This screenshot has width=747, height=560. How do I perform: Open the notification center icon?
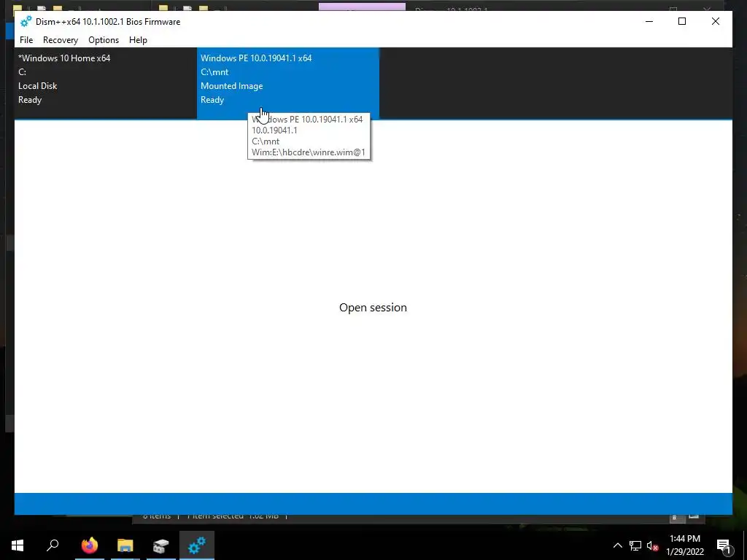(x=724, y=545)
